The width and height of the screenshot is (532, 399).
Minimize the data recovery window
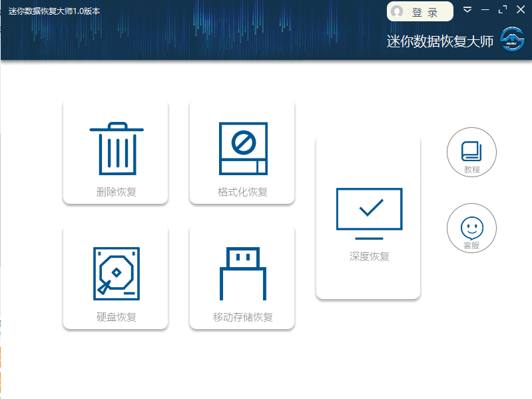(485, 10)
